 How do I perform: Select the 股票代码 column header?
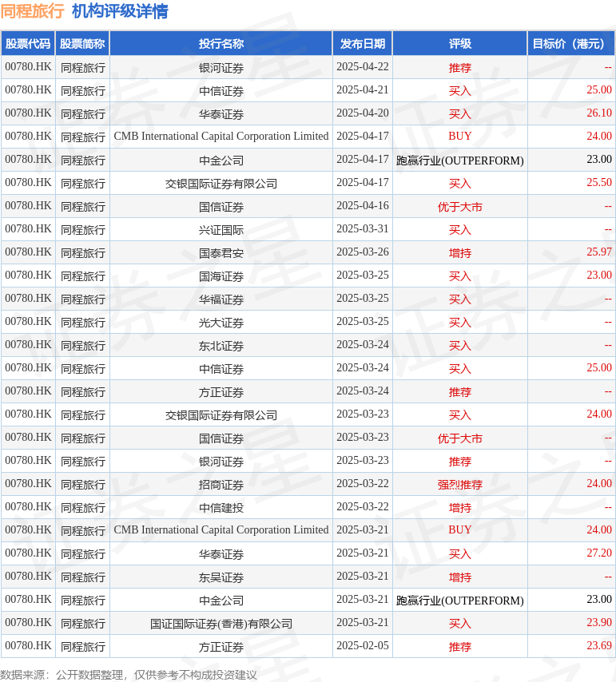[28, 43]
